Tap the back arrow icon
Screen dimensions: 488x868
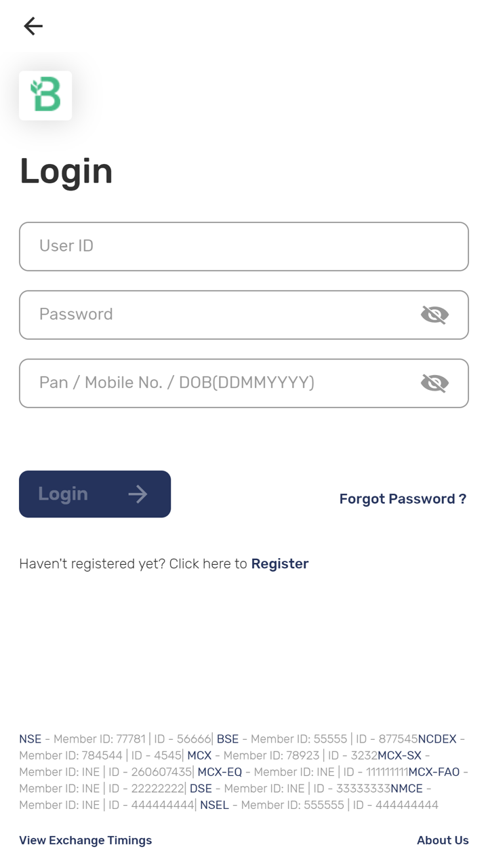click(x=33, y=26)
